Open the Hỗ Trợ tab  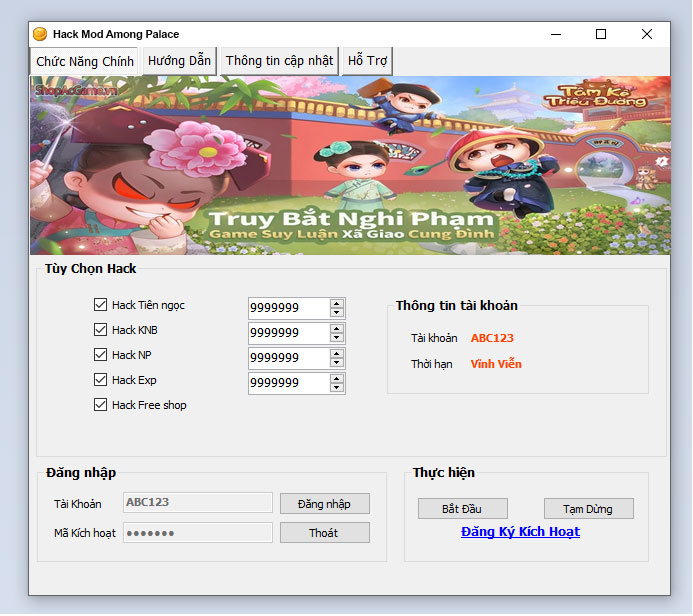pos(367,61)
